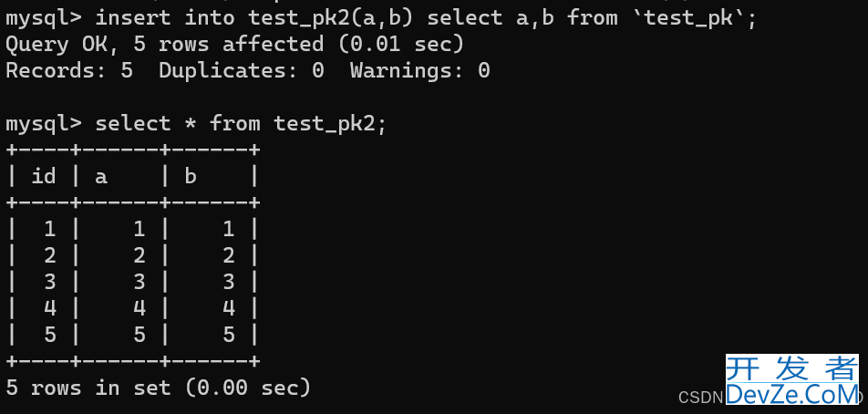Screen dimensions: 868x414
Task: Click the "Duplicates: 0" text
Action: click(242, 70)
